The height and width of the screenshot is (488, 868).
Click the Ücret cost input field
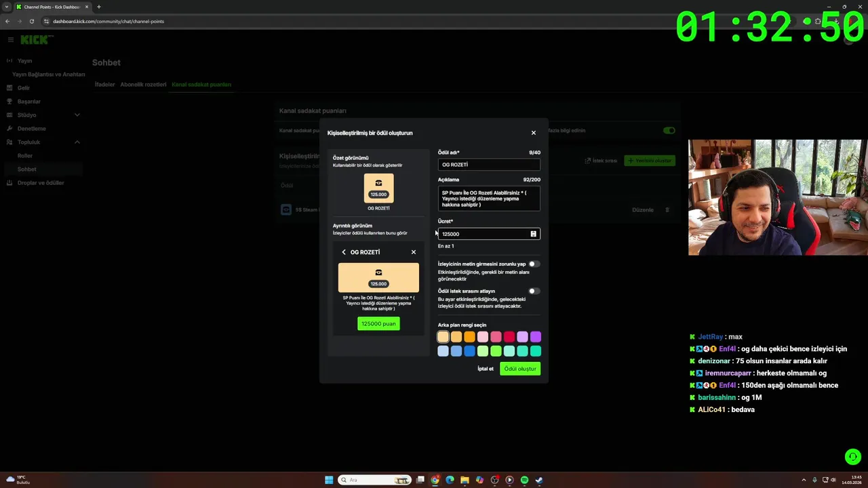(x=489, y=234)
